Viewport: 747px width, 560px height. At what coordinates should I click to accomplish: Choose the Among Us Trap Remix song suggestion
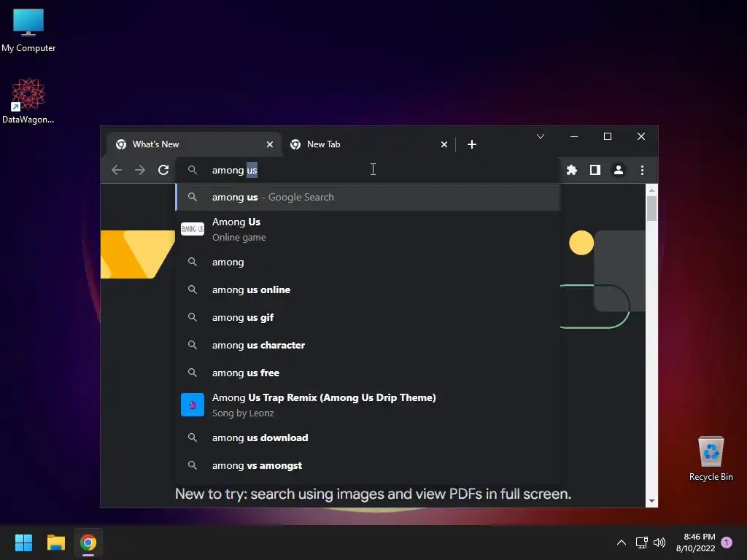(368, 405)
